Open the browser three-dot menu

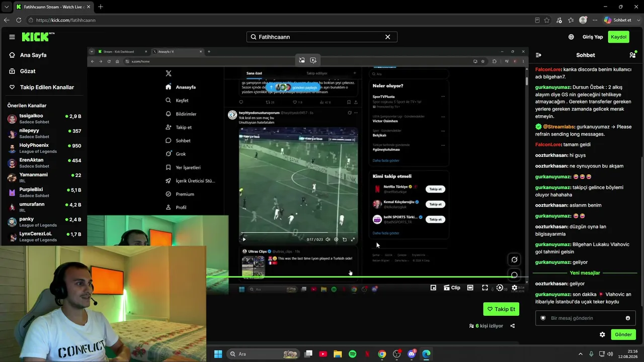[595, 20]
